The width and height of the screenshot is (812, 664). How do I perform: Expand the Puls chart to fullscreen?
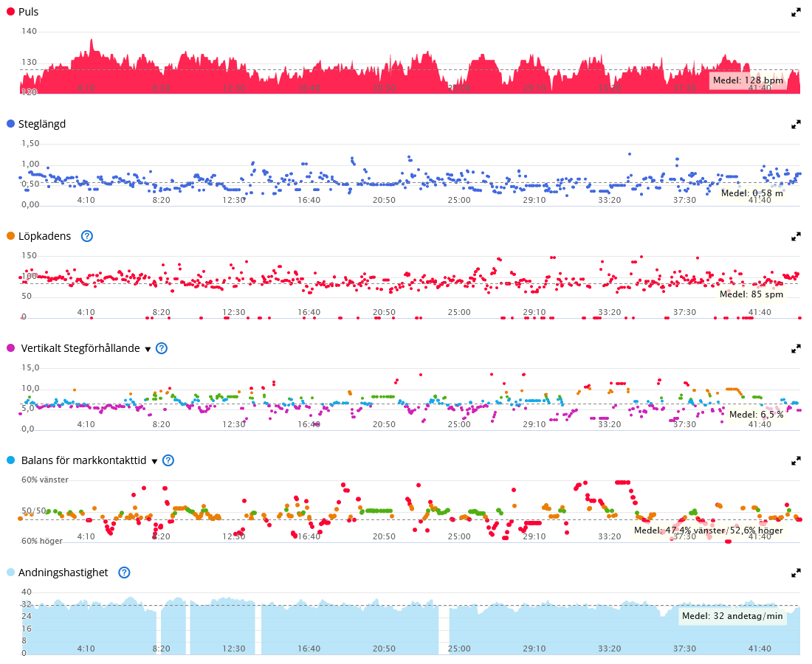pyautogui.click(x=796, y=13)
